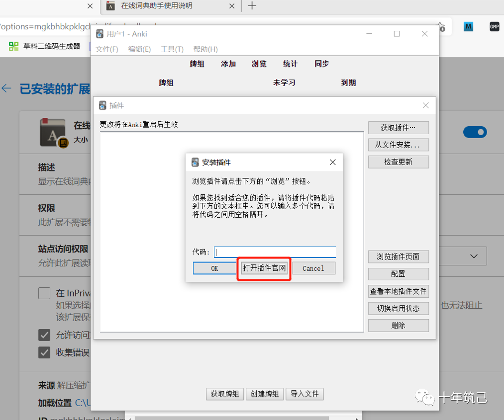Click the 草料二维码生成器 bookmark

45,46
